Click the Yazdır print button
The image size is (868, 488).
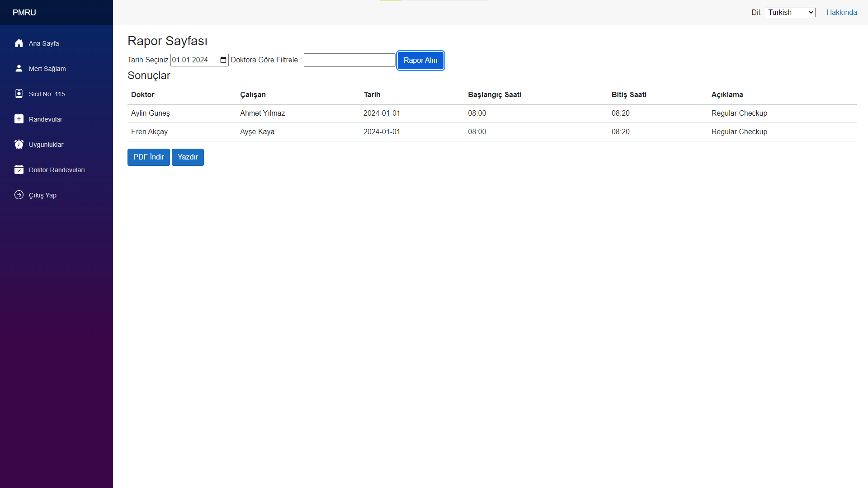point(188,157)
